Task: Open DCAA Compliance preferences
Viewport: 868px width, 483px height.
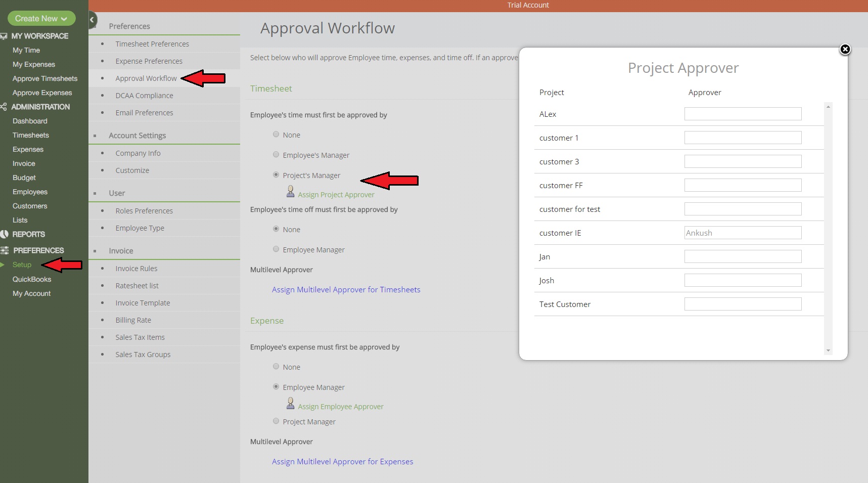Action: [144, 96]
